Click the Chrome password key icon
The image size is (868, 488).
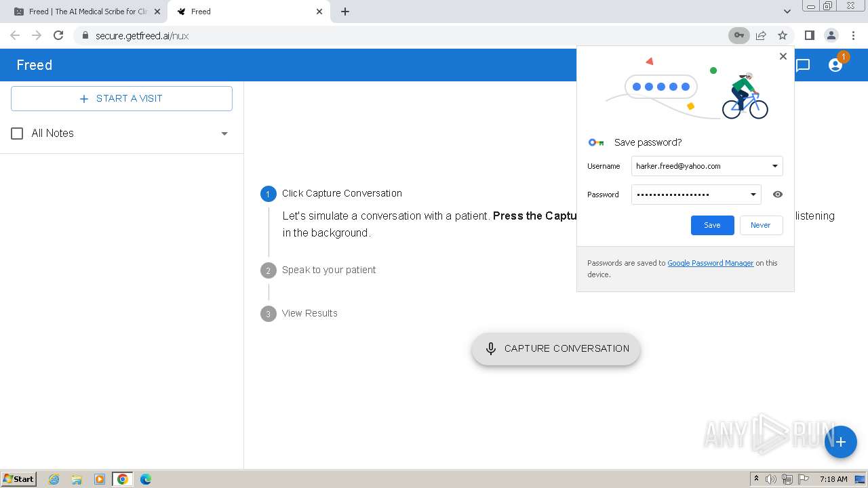click(738, 35)
